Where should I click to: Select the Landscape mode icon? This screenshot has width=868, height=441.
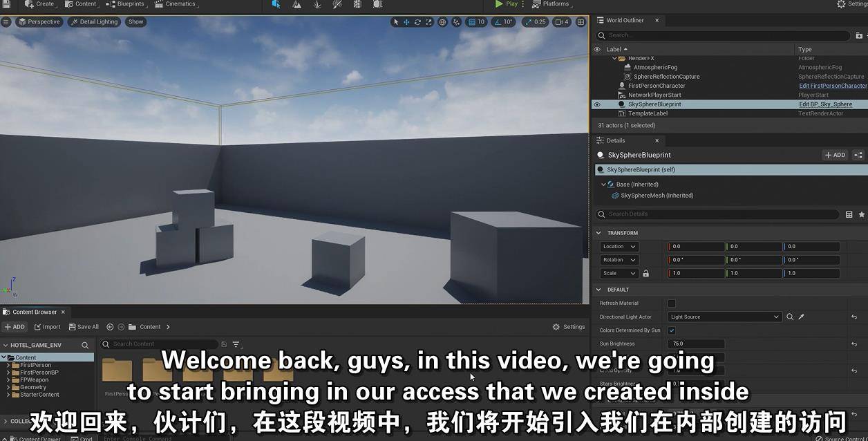pyautogui.click(x=296, y=4)
